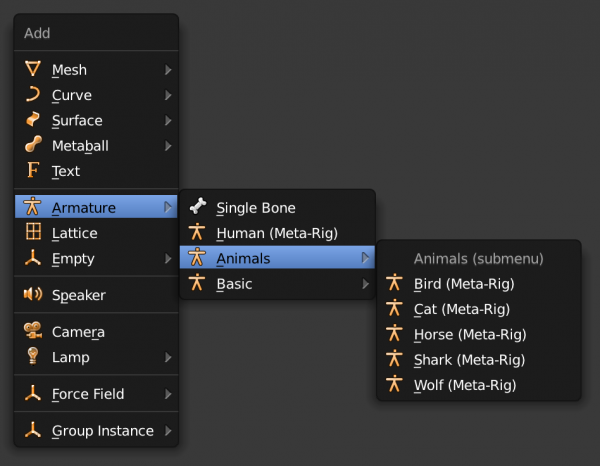Click the Single Bone icon
The image size is (600, 466).
197,207
